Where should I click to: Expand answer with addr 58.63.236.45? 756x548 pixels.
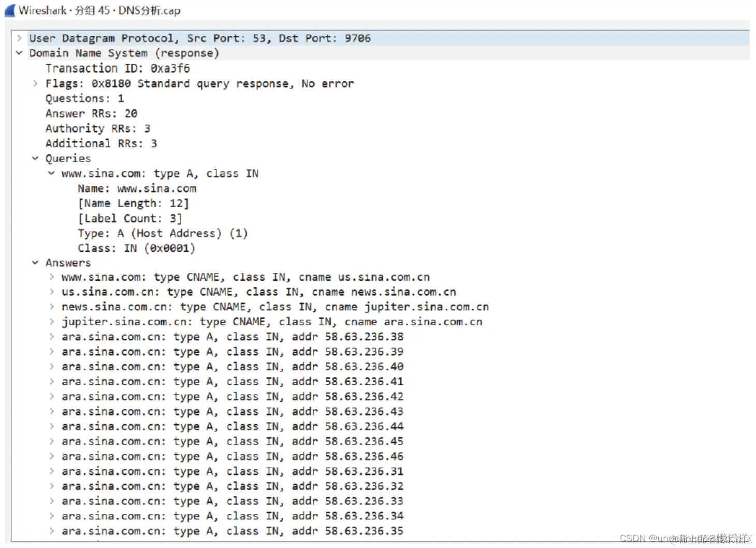pyautogui.click(x=52, y=441)
